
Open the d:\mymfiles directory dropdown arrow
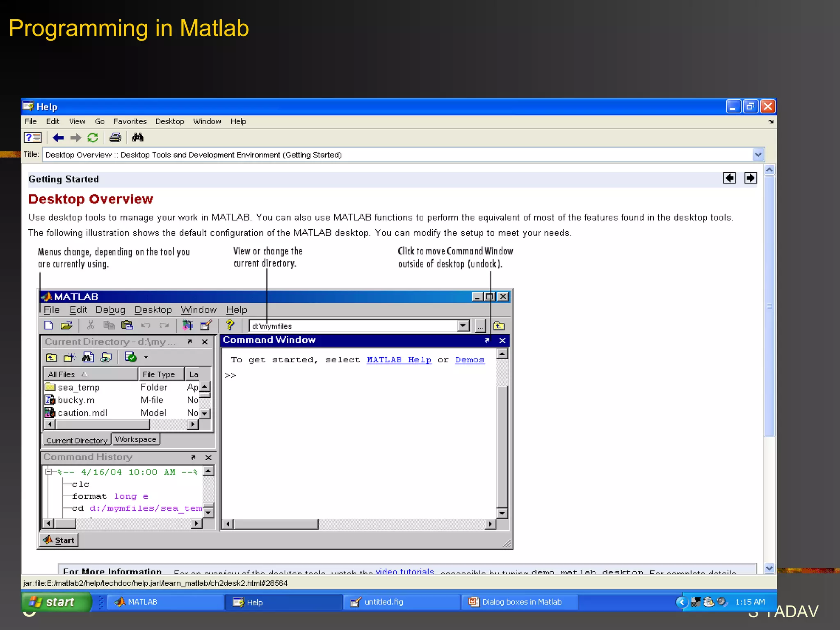point(463,326)
